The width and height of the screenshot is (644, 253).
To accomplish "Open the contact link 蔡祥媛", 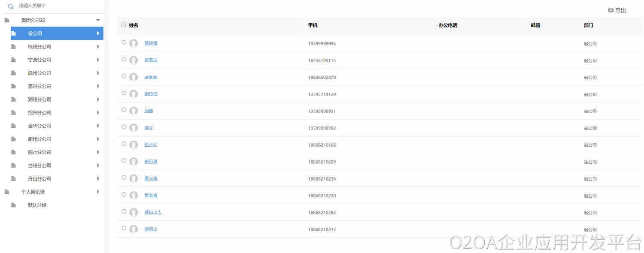I will tap(151, 43).
